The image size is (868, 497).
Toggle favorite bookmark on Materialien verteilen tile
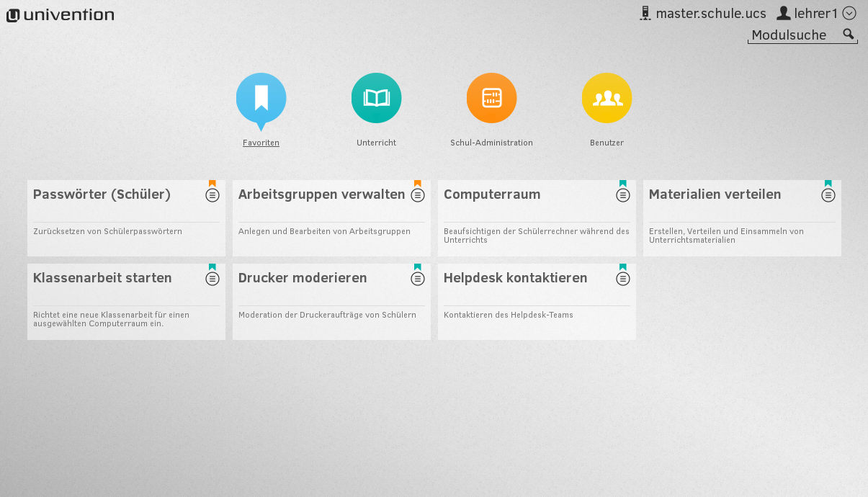tap(828, 184)
